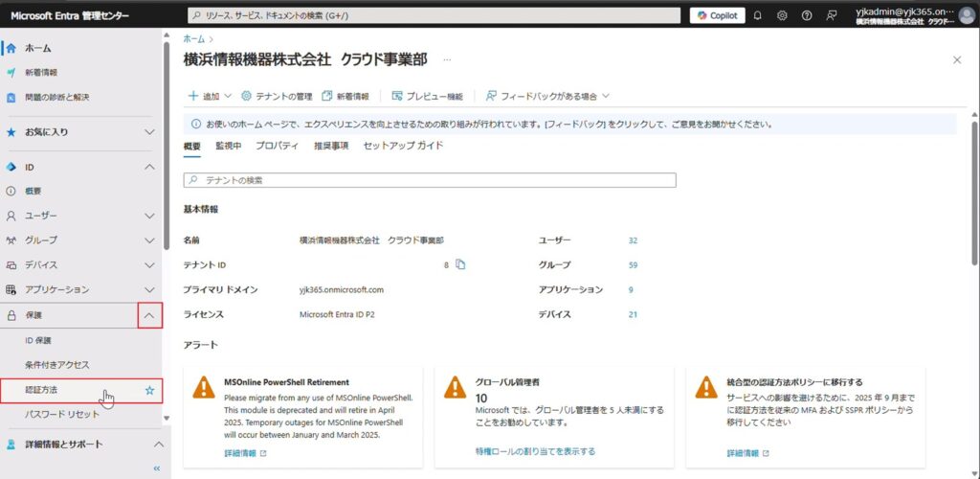The height and width of the screenshot is (479, 980).
Task: Collapse the 保護 section chevron
Action: [x=150, y=316]
